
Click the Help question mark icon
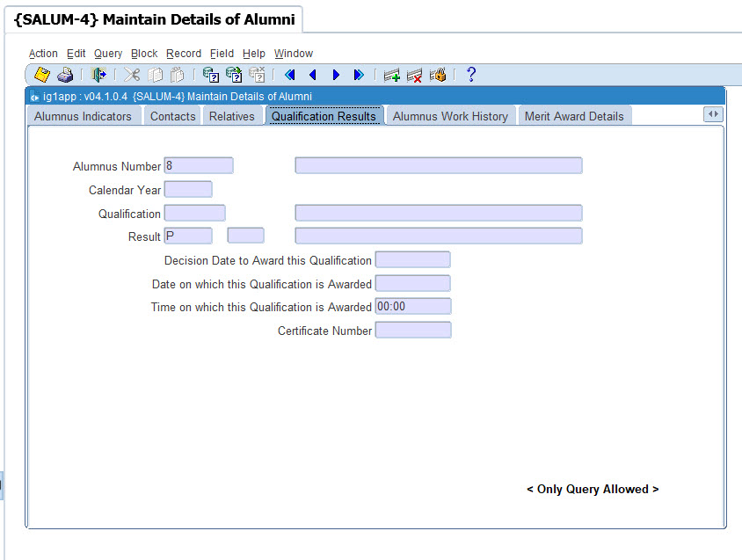(471, 75)
